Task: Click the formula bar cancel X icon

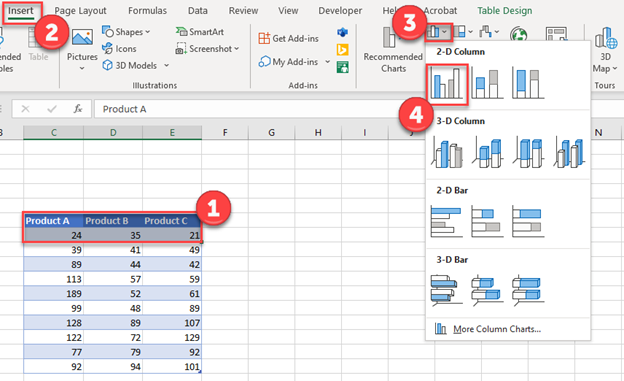Action: [x=25, y=109]
